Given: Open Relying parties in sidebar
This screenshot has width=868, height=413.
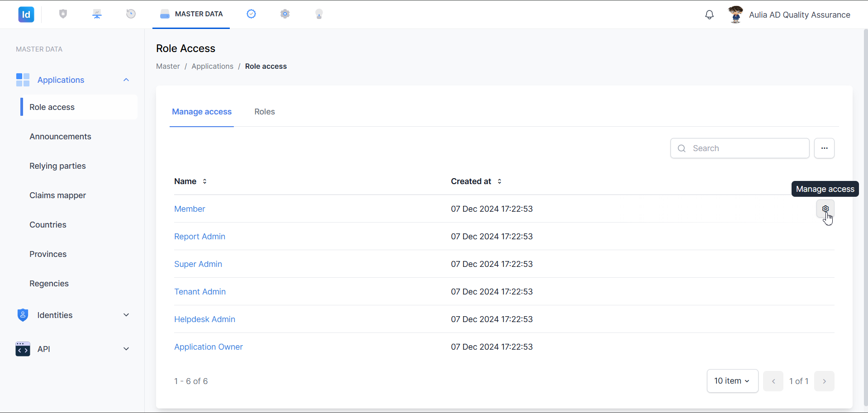Looking at the screenshot, I should (x=57, y=166).
